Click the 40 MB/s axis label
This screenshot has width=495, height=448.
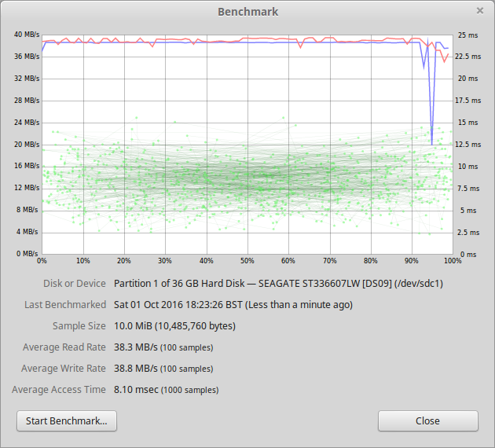click(x=27, y=35)
